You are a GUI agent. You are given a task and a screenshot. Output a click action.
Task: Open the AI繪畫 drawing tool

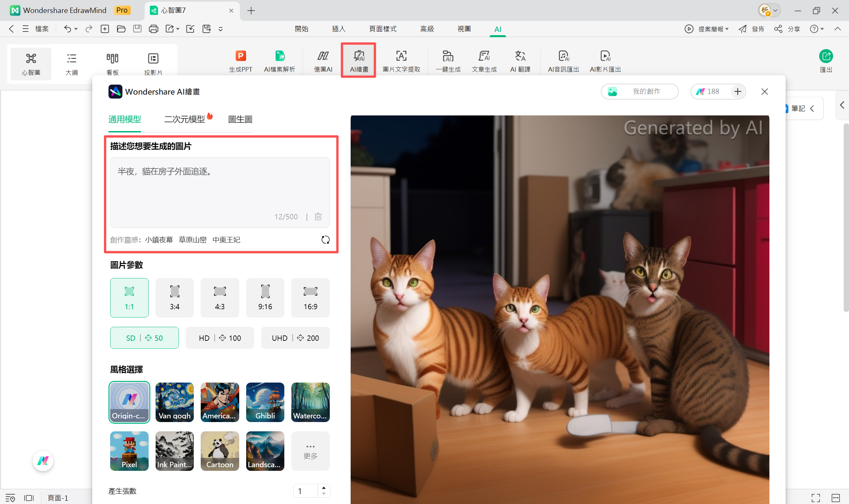point(359,60)
